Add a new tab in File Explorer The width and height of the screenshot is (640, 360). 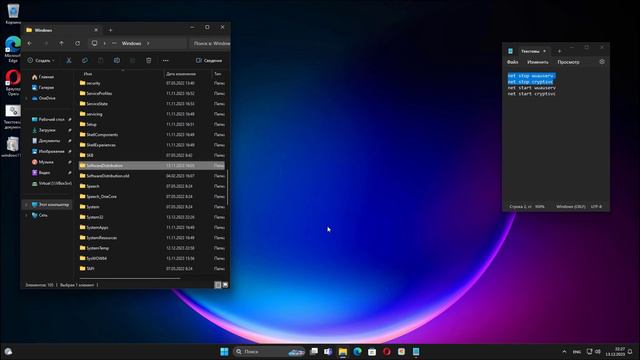(x=110, y=30)
